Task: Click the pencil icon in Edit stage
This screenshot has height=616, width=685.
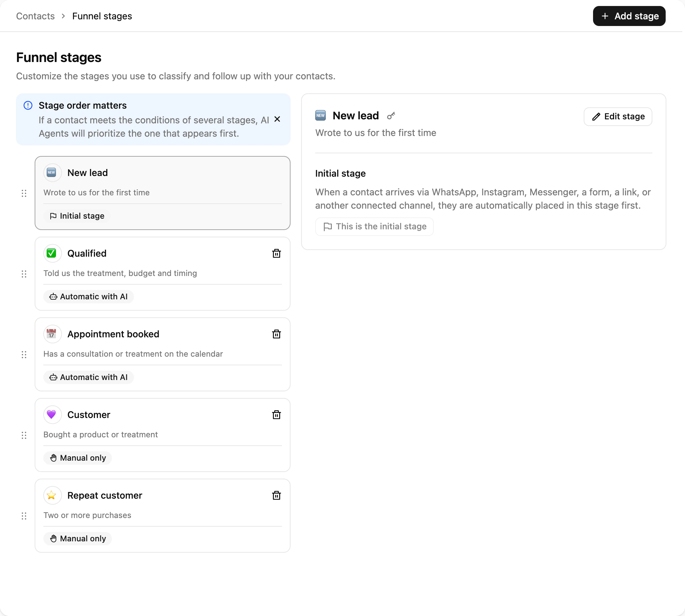Action: tap(596, 117)
